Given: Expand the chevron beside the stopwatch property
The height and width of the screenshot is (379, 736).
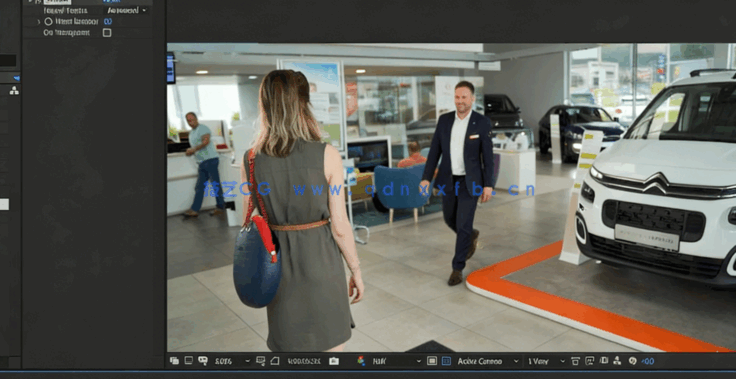Looking at the screenshot, I should [x=38, y=22].
